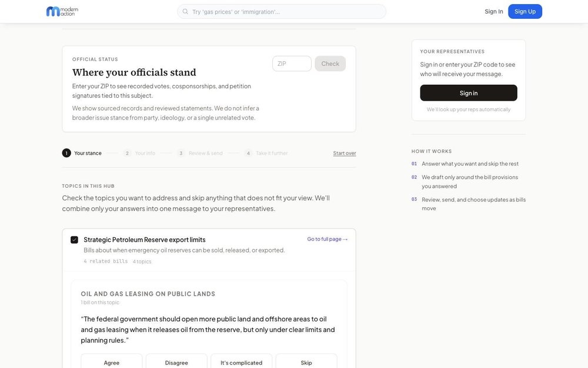Viewport: 588px width, 368px height.
Task: Click the search magnifier icon
Action: (185, 12)
